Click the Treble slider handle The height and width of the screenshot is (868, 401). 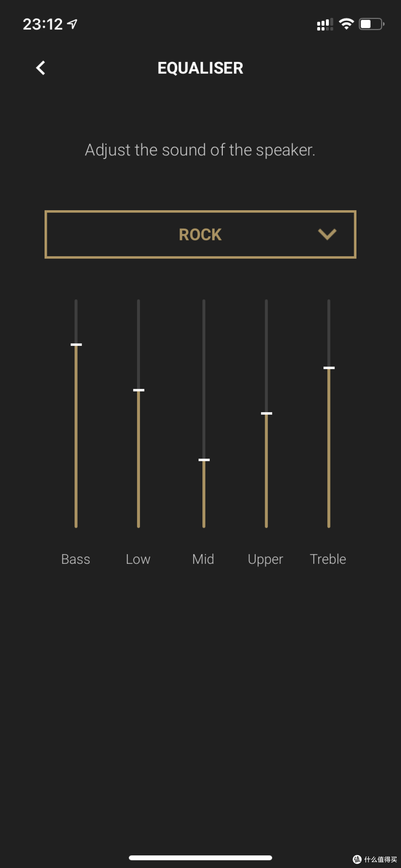[329, 368]
